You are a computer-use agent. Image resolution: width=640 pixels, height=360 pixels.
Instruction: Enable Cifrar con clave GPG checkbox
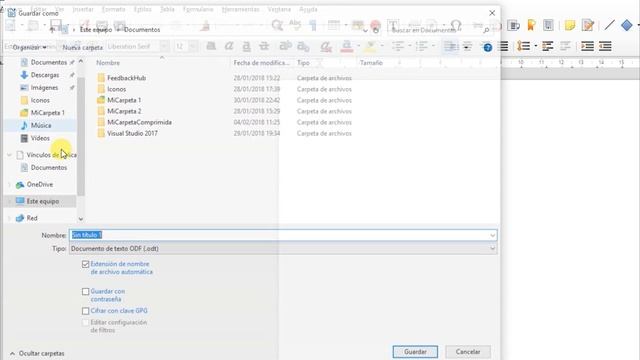pos(85,311)
